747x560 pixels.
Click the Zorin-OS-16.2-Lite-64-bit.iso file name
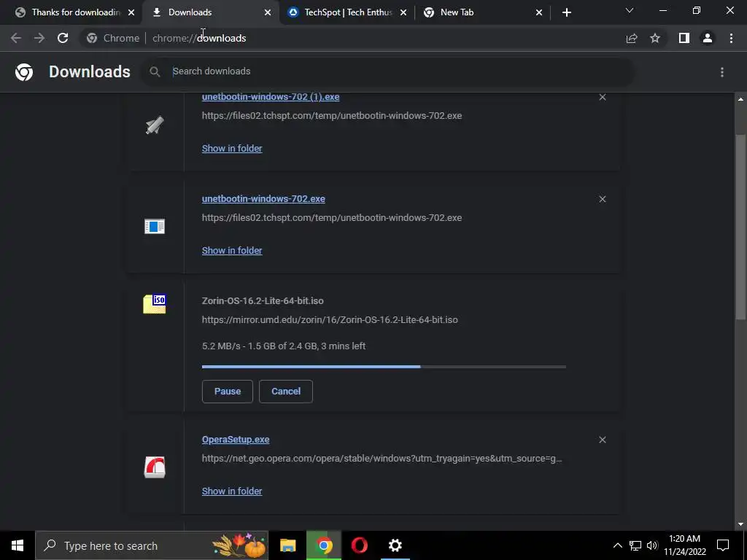point(263,301)
